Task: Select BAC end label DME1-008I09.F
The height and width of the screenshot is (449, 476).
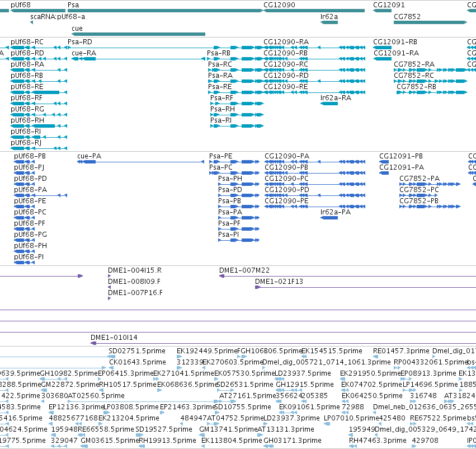Action: pos(134,282)
